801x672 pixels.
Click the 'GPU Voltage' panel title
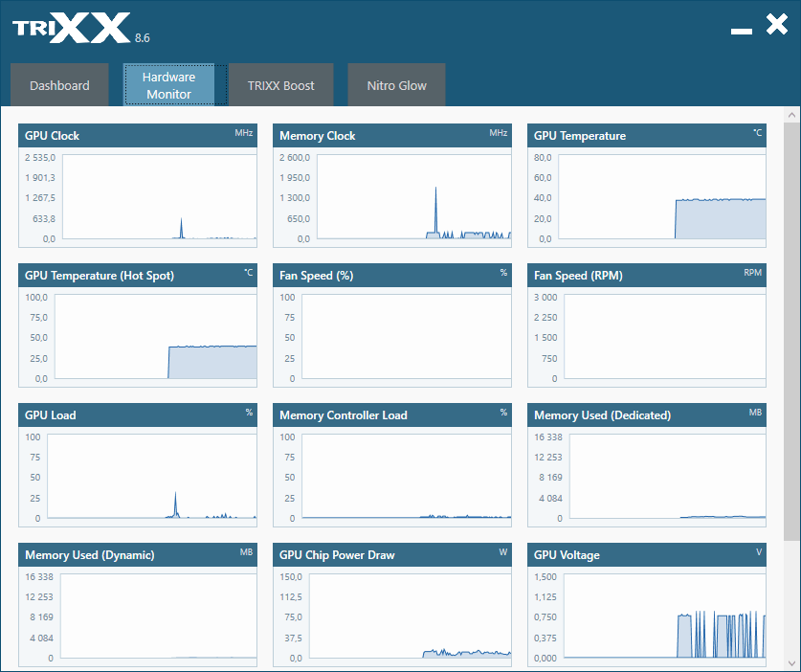[567, 555]
